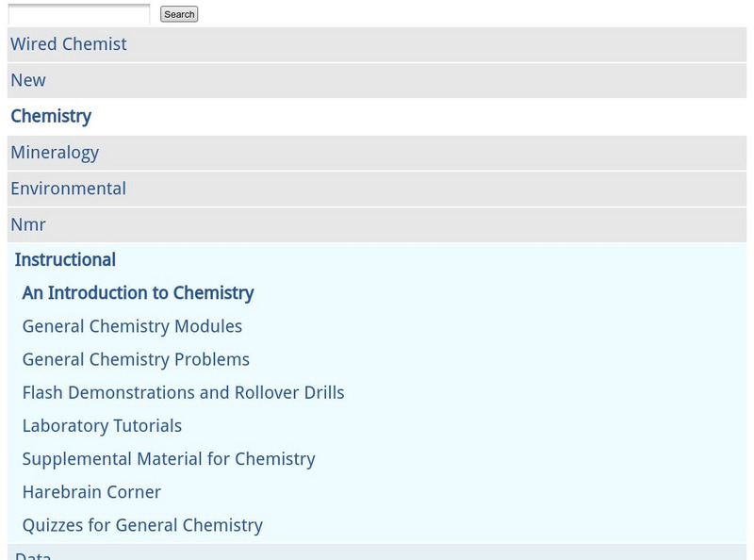
Task: Select the New menu entry
Action: click(28, 80)
